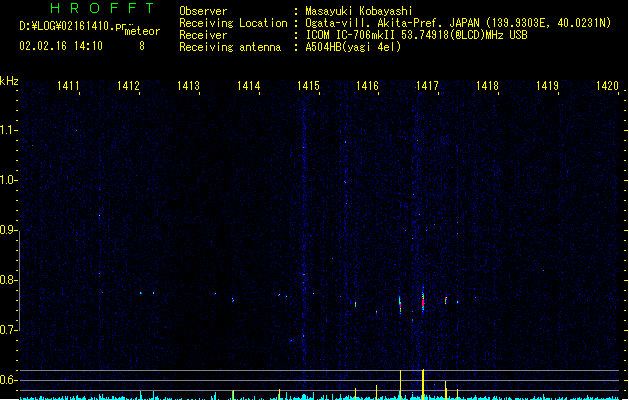Select the Ogata-vill. Akita-Pref. JAPAN location text
The image size is (629, 400).
coord(458,23)
